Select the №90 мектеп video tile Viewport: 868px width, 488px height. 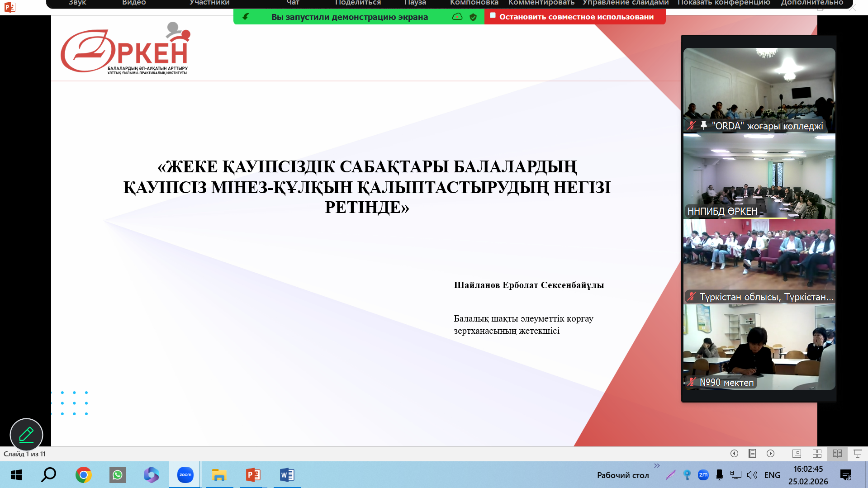[x=759, y=347]
